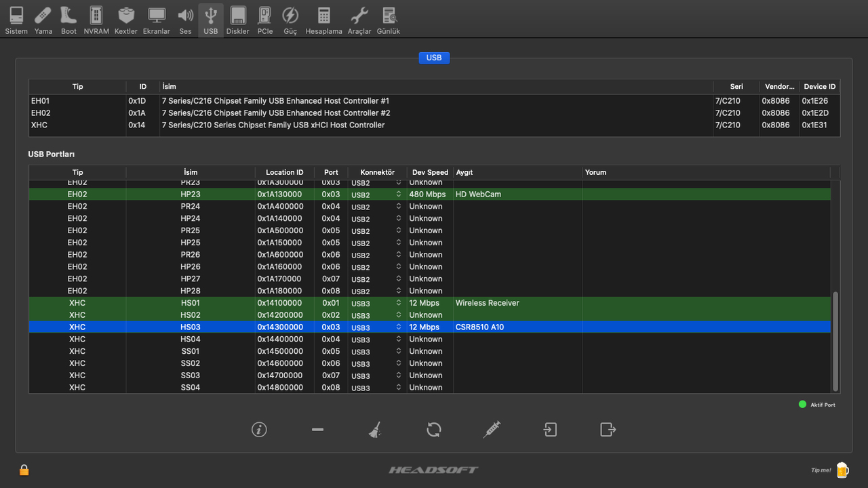This screenshot has height=488, width=868.
Task: Click the export icon with outward arrow
Action: [608, 430]
